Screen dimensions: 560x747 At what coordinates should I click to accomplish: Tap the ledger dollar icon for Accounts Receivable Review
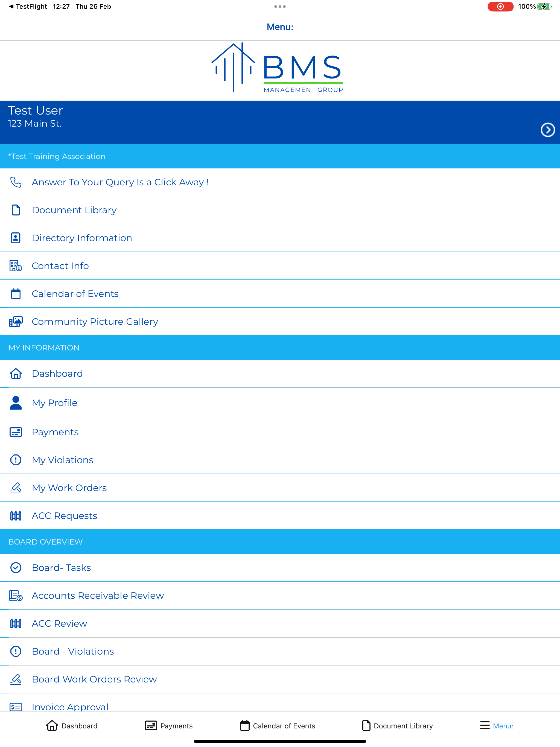coord(16,595)
